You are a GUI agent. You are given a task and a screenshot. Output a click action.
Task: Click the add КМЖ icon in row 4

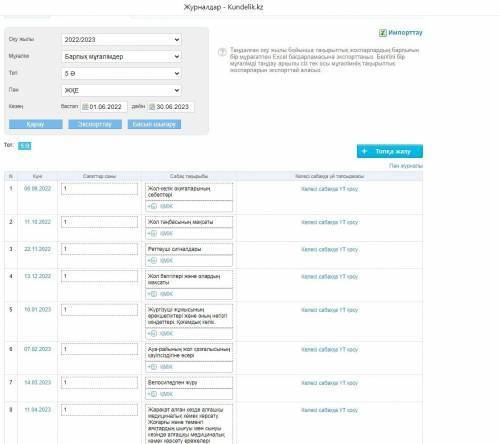152,294
